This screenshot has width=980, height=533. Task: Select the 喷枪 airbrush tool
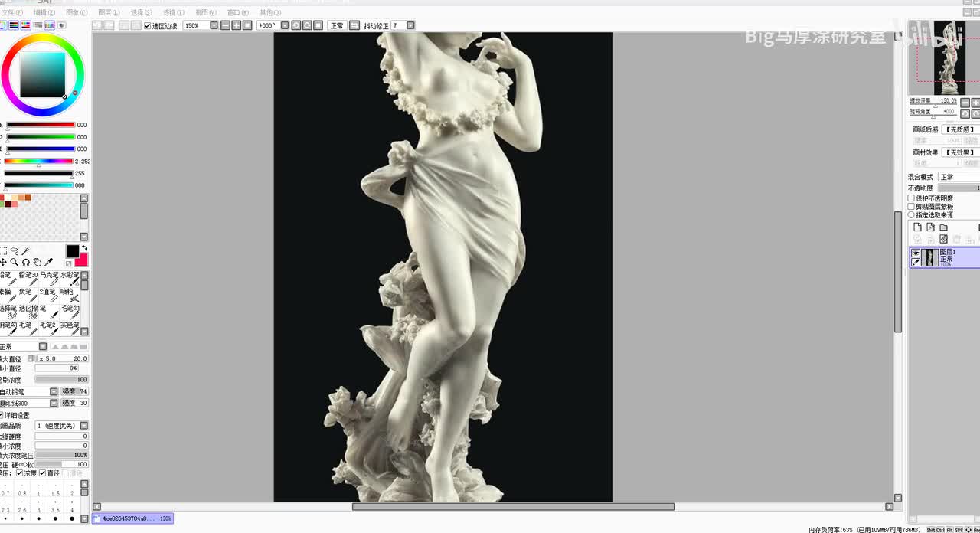70,296
